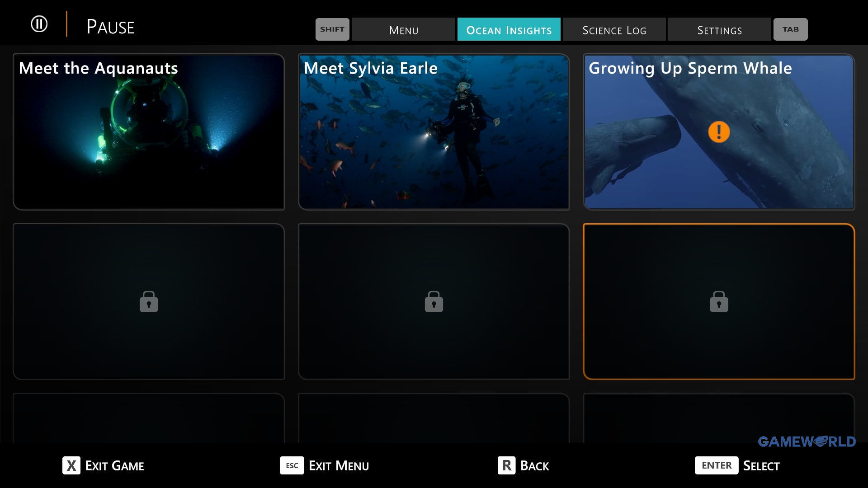This screenshot has height=488, width=868.
Task: Click the pause circle icon
Action: [x=39, y=24]
